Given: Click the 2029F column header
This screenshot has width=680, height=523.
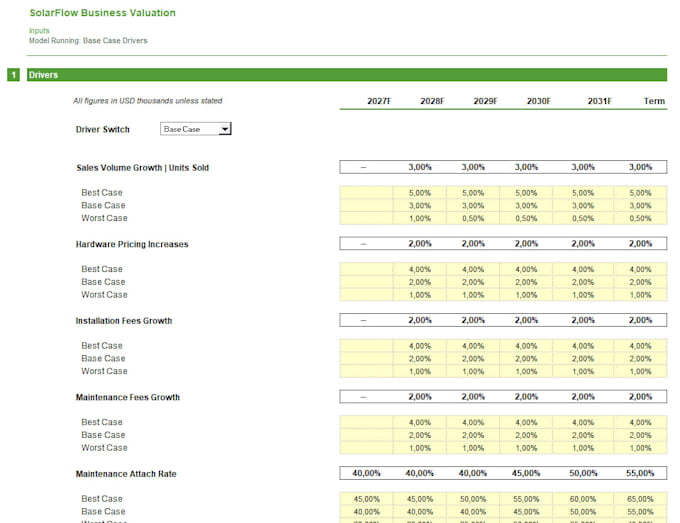Looking at the screenshot, I should [x=485, y=101].
